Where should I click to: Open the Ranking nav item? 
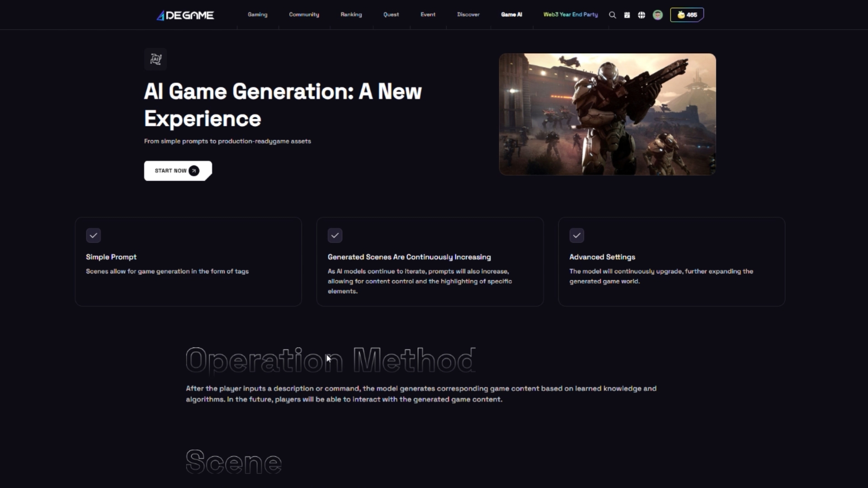(x=351, y=15)
